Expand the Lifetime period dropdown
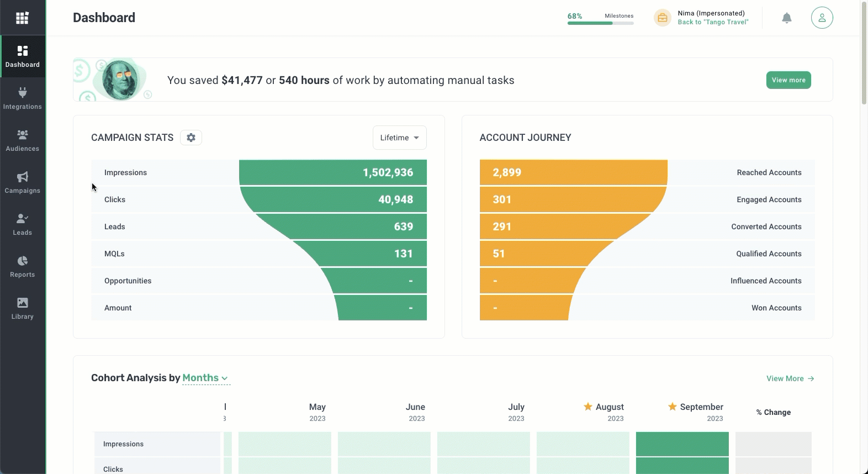This screenshot has width=868, height=474. (399, 138)
